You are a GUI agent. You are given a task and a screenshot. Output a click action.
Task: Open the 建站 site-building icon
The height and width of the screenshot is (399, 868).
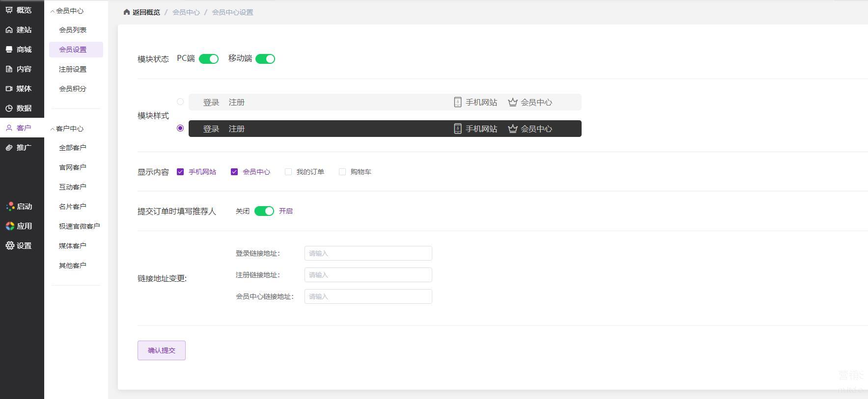point(9,30)
